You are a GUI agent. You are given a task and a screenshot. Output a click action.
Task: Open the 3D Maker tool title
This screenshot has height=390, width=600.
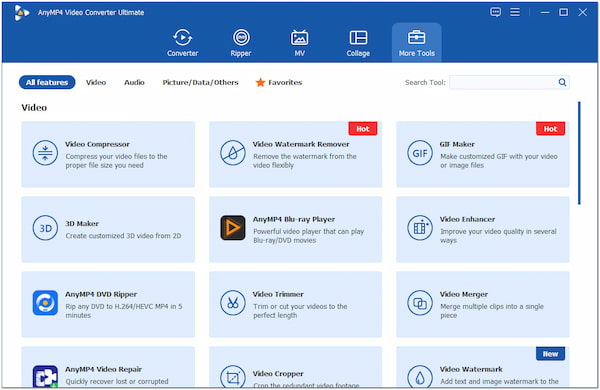(x=82, y=224)
